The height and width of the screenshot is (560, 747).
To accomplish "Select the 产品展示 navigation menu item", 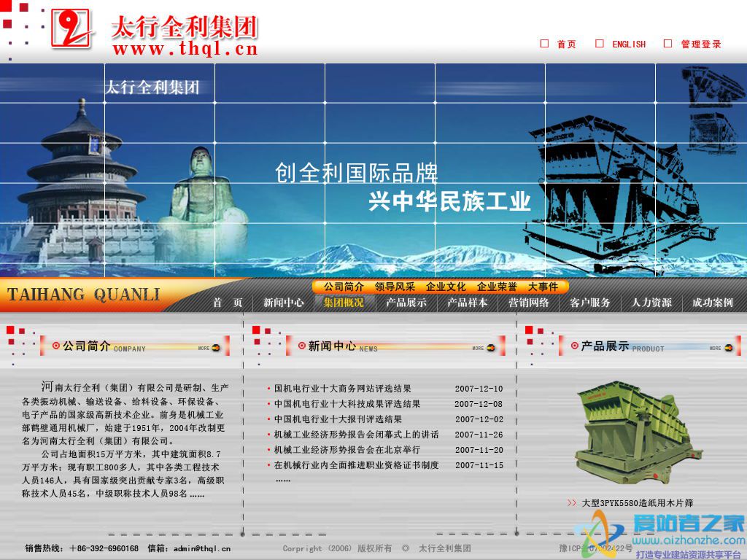I will coord(406,303).
